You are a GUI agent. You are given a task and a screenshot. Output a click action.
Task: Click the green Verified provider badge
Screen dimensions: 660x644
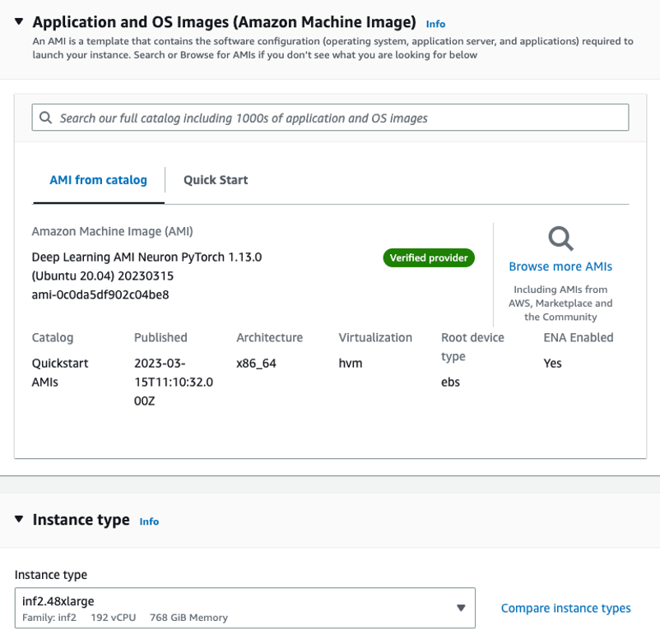coord(429,258)
